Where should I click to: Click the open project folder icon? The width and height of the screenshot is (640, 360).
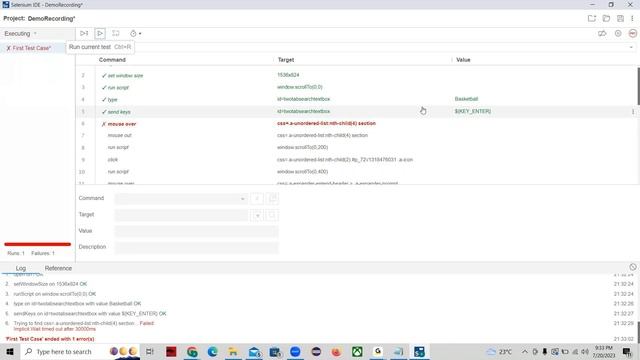click(606, 18)
